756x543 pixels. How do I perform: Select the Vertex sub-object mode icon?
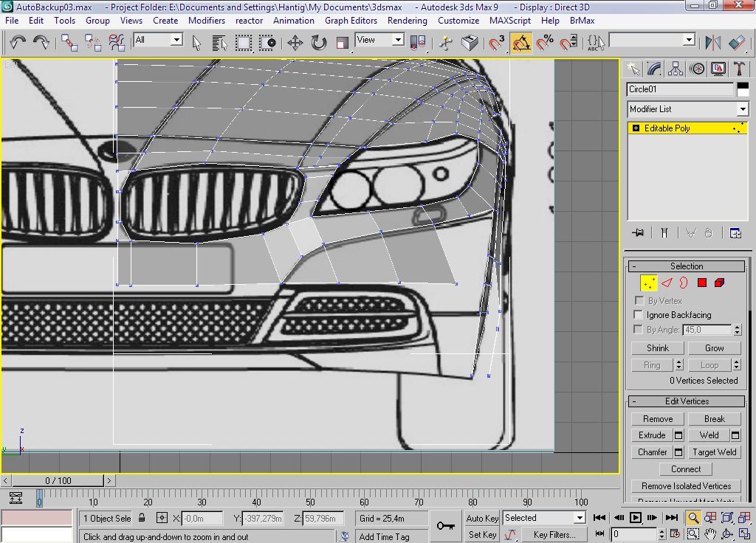647,282
